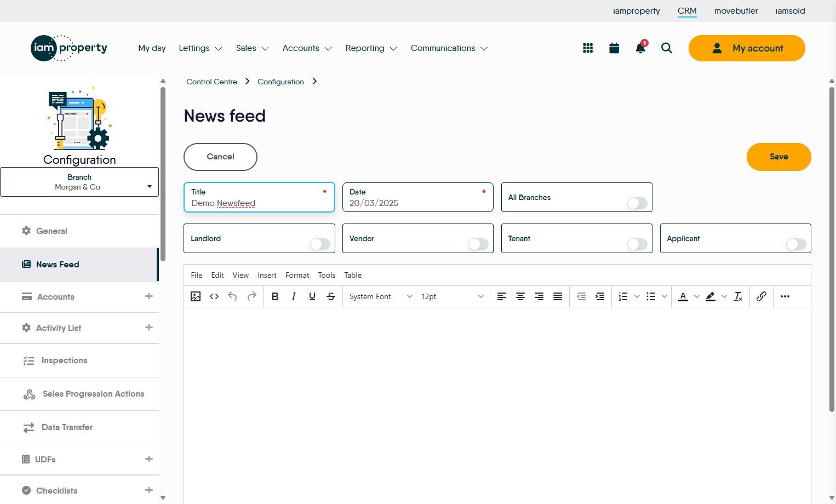Toggle underline formatting

[312, 296]
